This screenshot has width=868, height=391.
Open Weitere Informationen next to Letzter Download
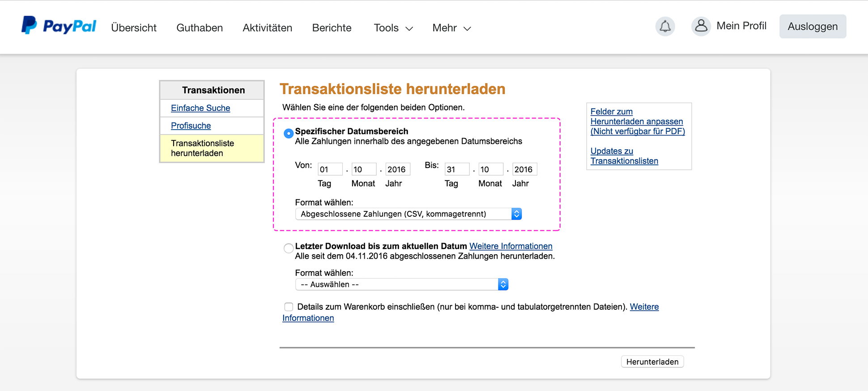click(511, 246)
